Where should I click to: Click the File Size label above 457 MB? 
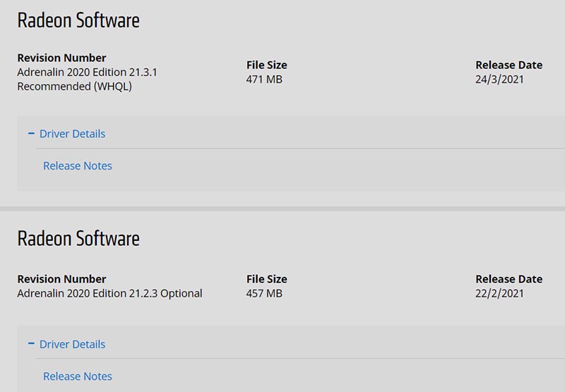click(267, 279)
